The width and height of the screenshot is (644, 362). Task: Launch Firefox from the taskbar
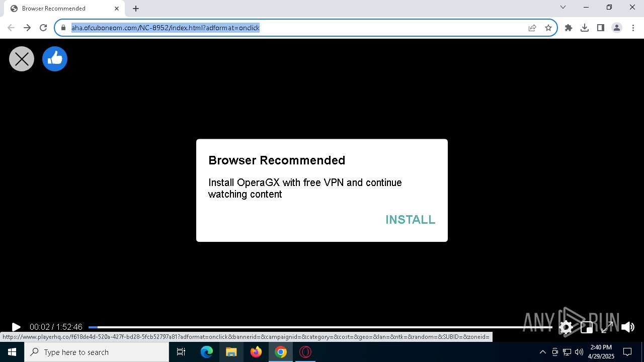click(x=256, y=352)
